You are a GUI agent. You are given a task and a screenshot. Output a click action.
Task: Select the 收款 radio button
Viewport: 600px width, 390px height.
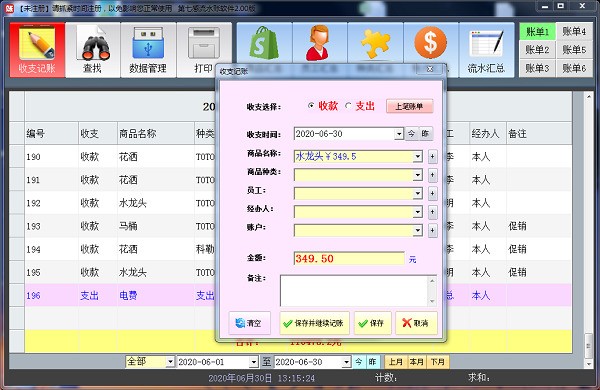click(311, 106)
